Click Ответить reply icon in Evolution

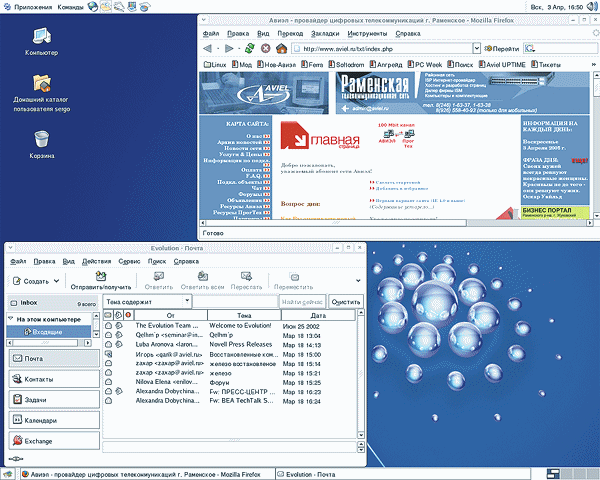(159, 280)
